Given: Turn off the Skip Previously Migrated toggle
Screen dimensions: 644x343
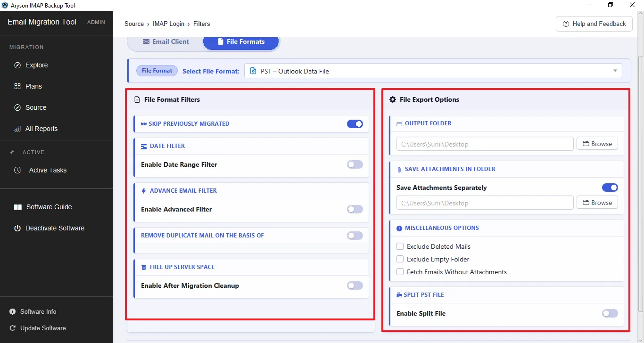Looking at the screenshot, I should (x=355, y=124).
